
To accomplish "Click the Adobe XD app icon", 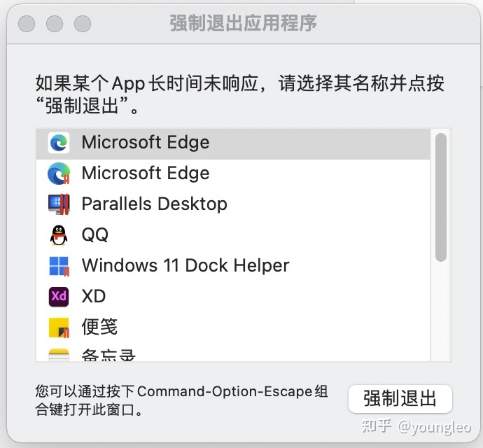I will (x=59, y=296).
